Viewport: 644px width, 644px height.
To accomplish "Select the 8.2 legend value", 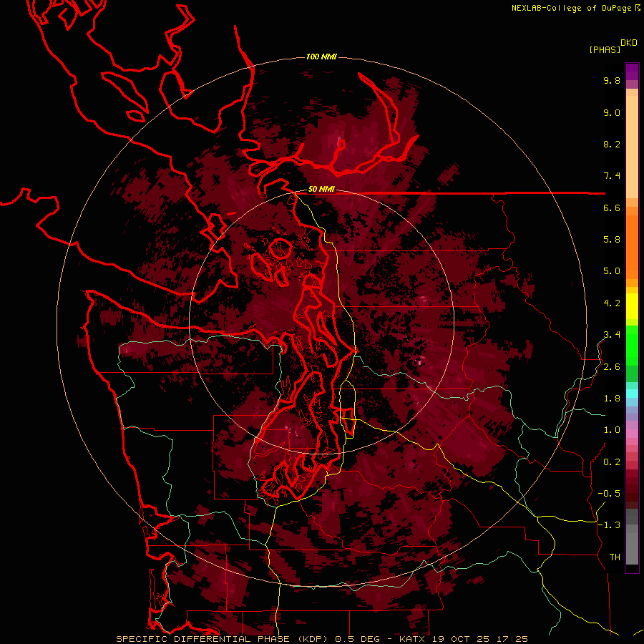I will pos(612,144).
